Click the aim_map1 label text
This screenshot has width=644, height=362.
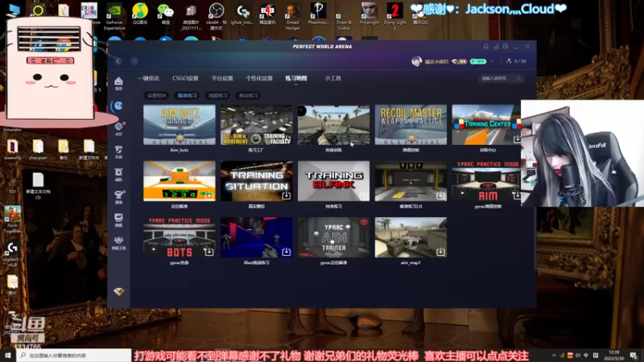[x=411, y=263]
